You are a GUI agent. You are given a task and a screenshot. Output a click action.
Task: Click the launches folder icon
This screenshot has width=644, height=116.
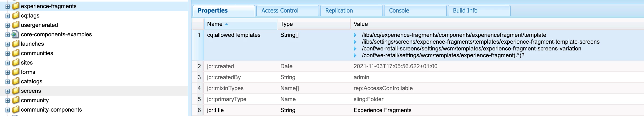(16, 44)
